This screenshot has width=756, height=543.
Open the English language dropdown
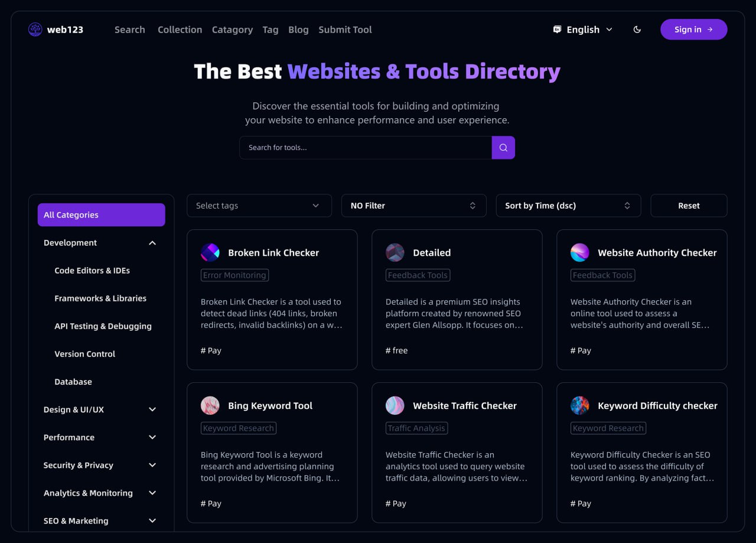pos(583,30)
